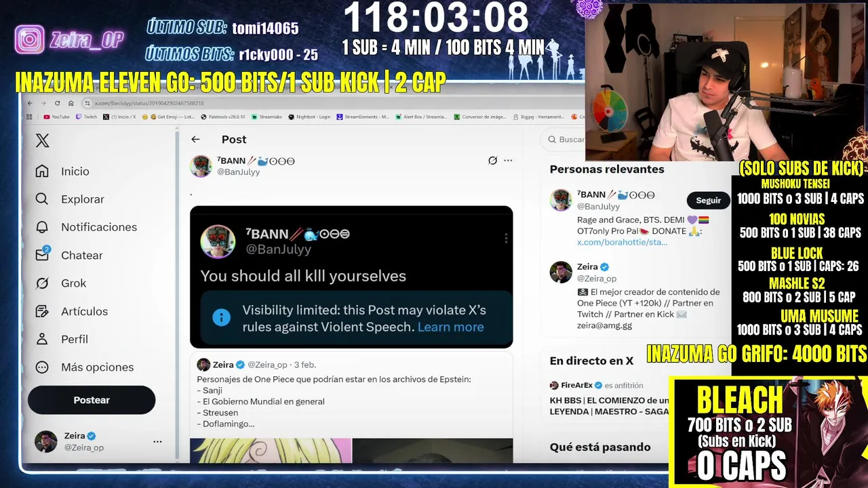Click the x.com/borahottie link in the bio

pyautogui.click(x=622, y=242)
